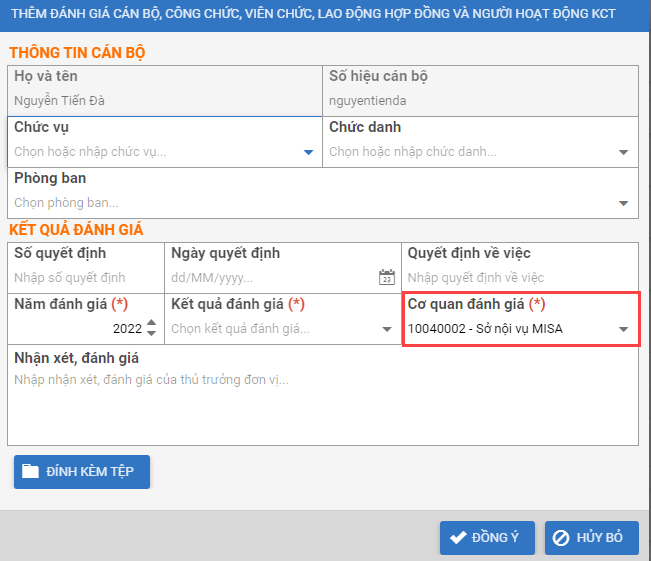Viewport: 651px width, 561px height.
Task: Decrease Năm đánh giá with down arrow
Action: 151,334
